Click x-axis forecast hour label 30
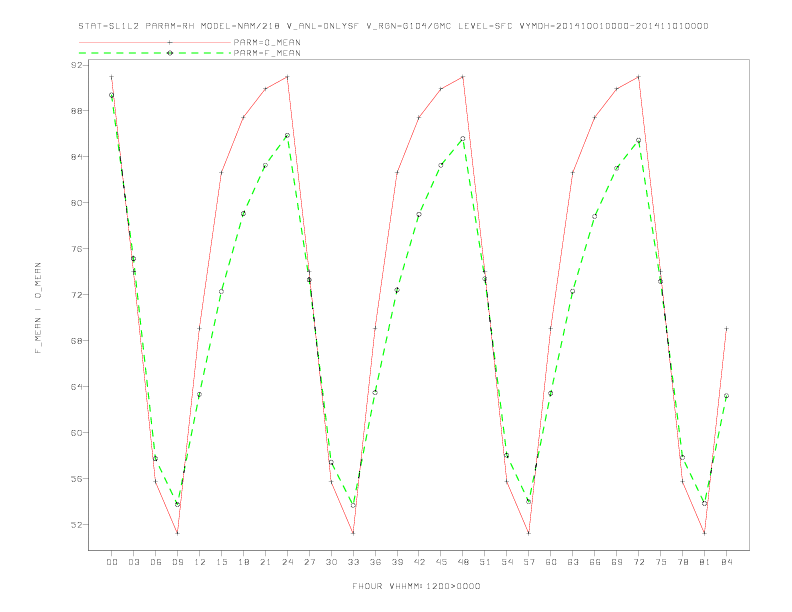The height and width of the screenshot is (612, 792). point(331,562)
